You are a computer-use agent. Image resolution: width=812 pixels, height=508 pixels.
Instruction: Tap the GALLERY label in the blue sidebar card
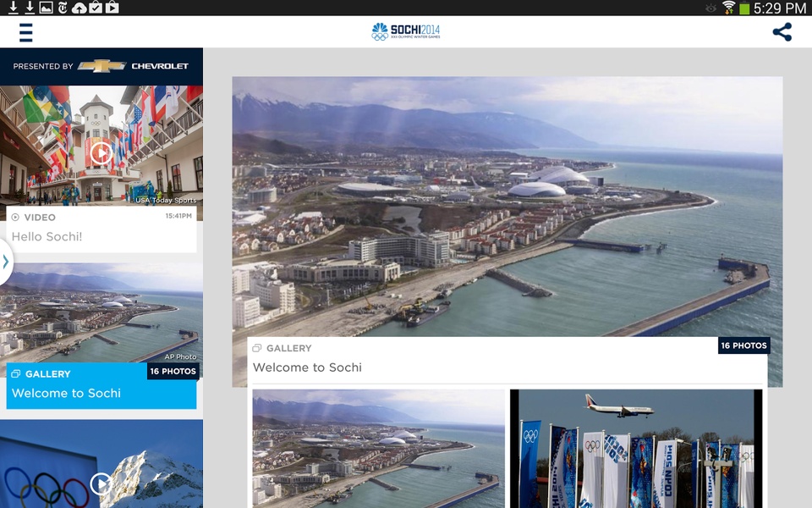coord(47,373)
